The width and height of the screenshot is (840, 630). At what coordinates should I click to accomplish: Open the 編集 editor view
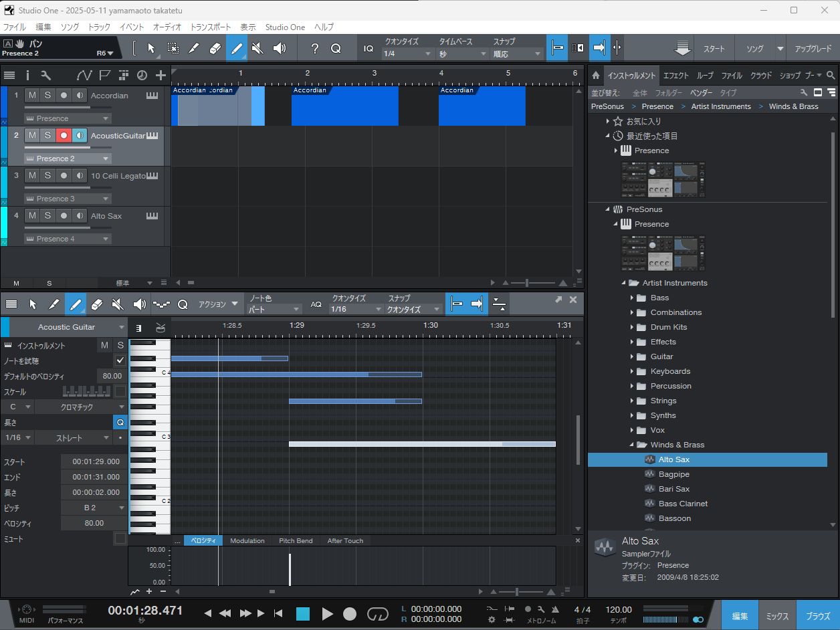(x=740, y=617)
